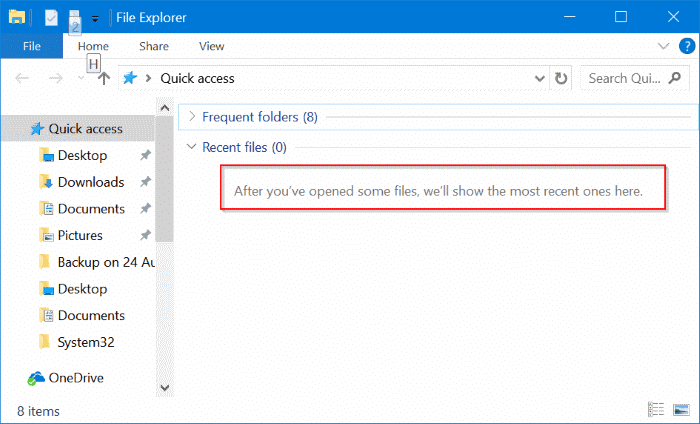Switch to Large icons view via status bar icon

point(681,409)
